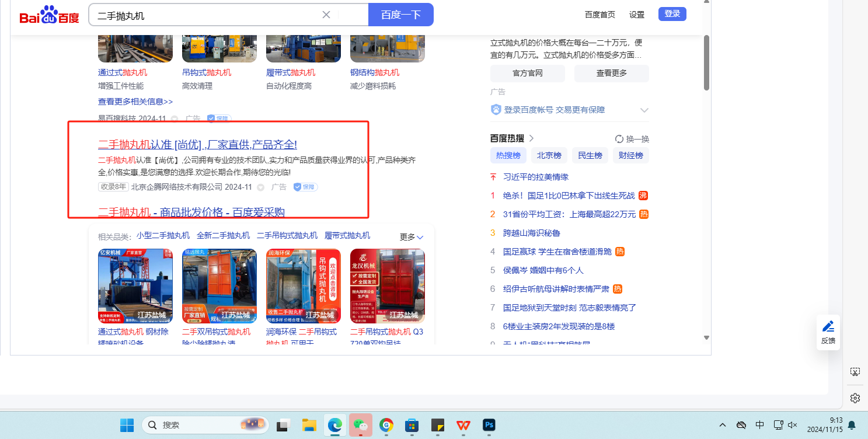The image size is (868, 439).
Task: Clear the search box with the X icon
Action: (326, 15)
